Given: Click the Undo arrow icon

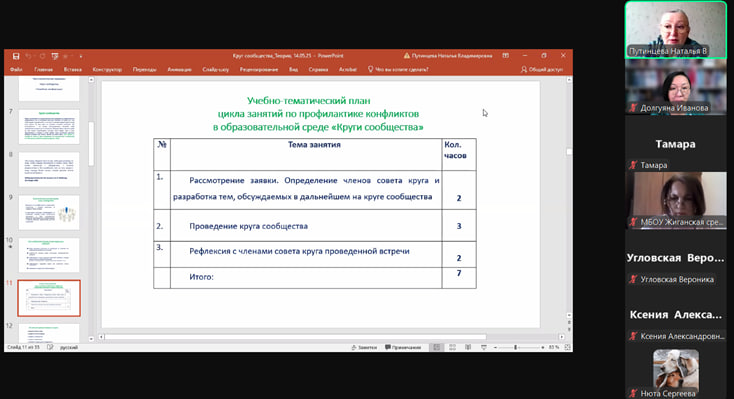Looking at the screenshot, I should click(x=29, y=56).
